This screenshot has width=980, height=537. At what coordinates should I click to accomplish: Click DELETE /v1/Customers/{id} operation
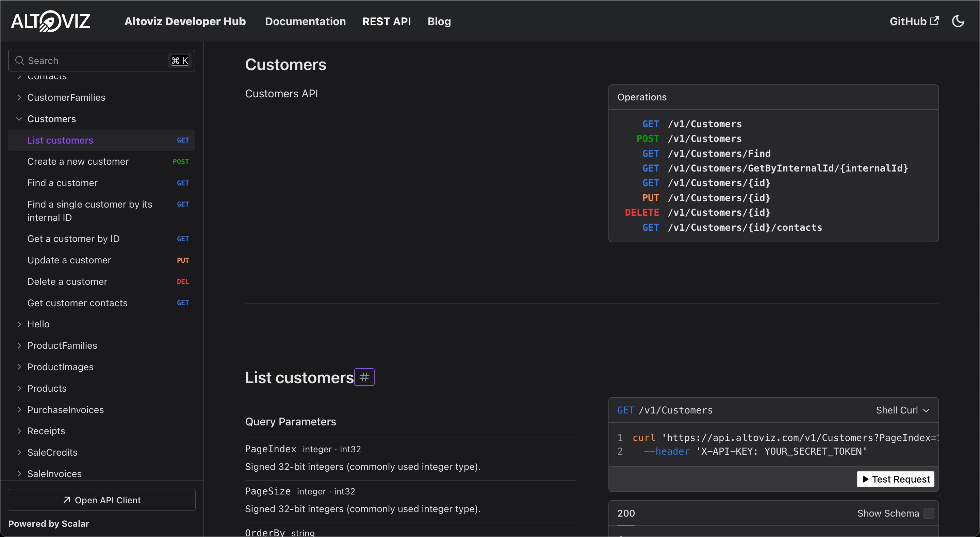698,212
